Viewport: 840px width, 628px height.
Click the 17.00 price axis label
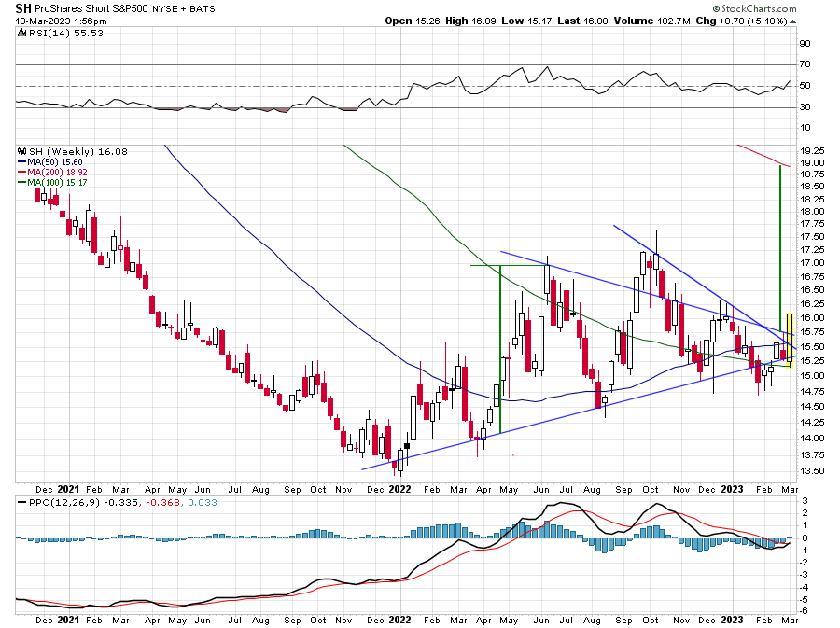(812, 263)
